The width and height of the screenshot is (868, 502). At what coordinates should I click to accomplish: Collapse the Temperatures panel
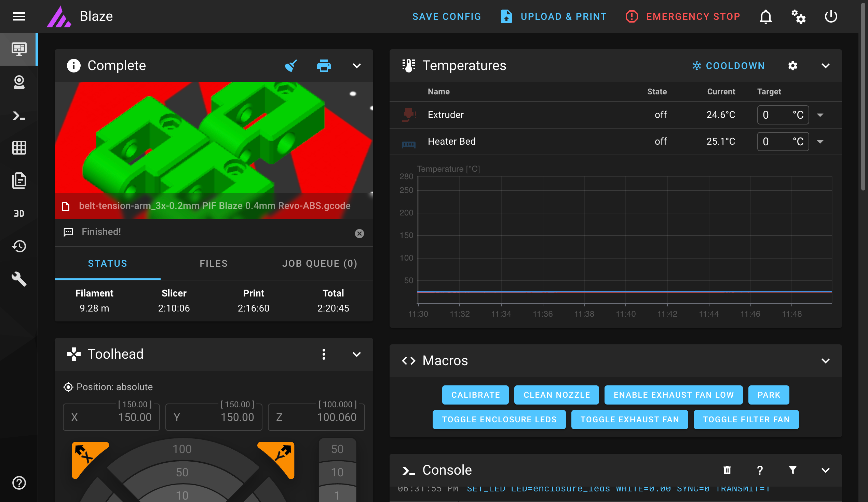point(826,66)
